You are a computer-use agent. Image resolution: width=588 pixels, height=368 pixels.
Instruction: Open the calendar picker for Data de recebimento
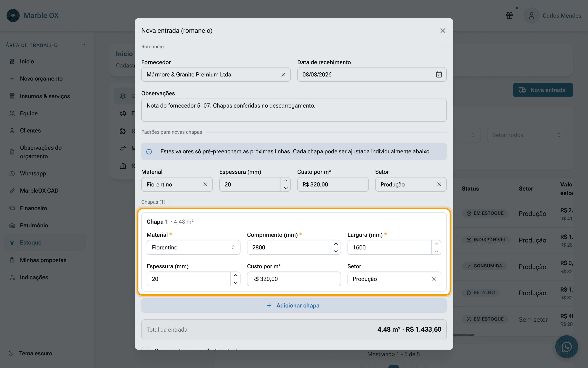click(x=439, y=74)
